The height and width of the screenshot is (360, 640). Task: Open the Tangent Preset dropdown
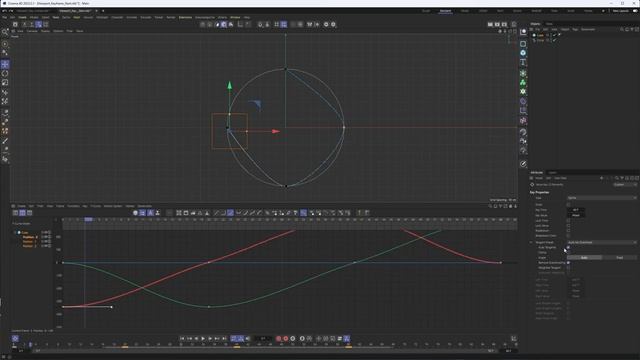point(602,242)
